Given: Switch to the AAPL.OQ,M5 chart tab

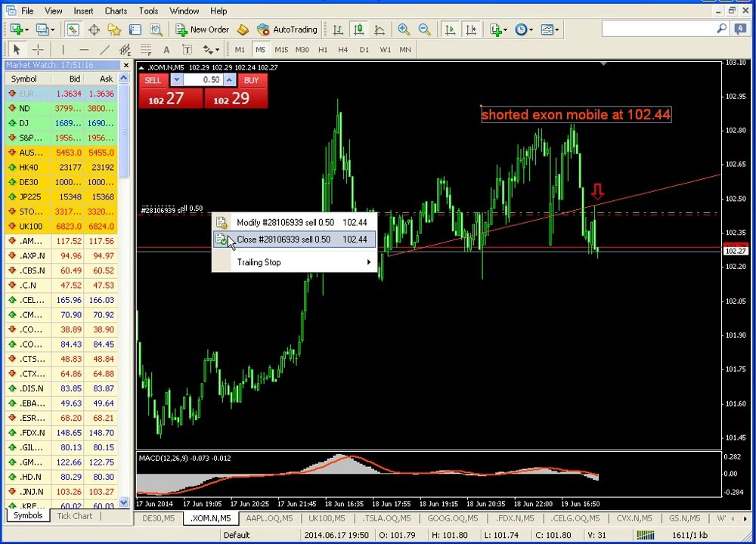Looking at the screenshot, I should click(x=269, y=518).
